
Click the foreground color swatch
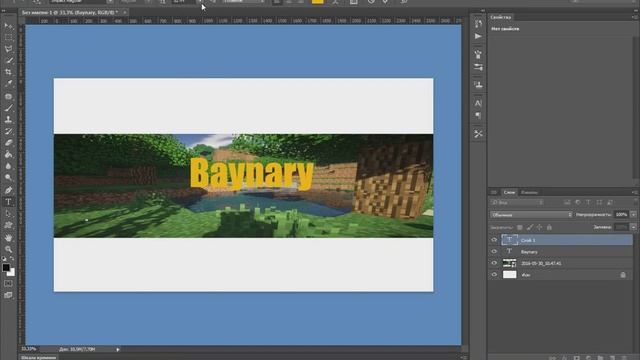coord(6,268)
